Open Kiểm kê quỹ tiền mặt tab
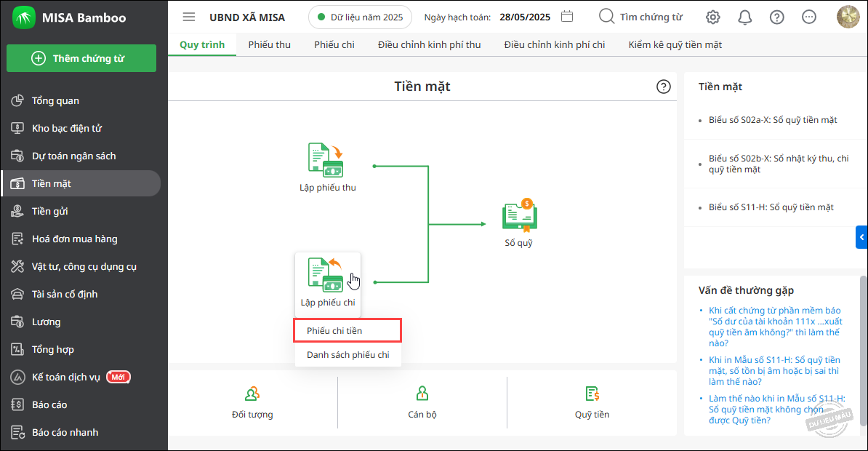868x451 pixels. pos(675,45)
